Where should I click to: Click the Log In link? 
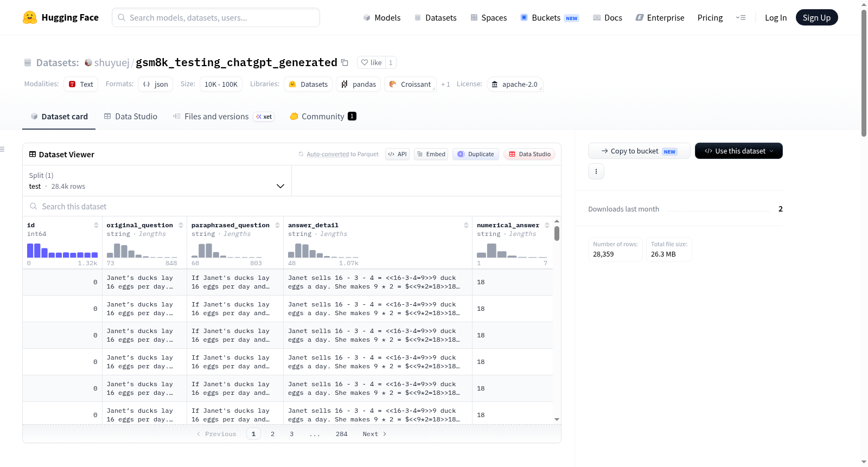776,17
